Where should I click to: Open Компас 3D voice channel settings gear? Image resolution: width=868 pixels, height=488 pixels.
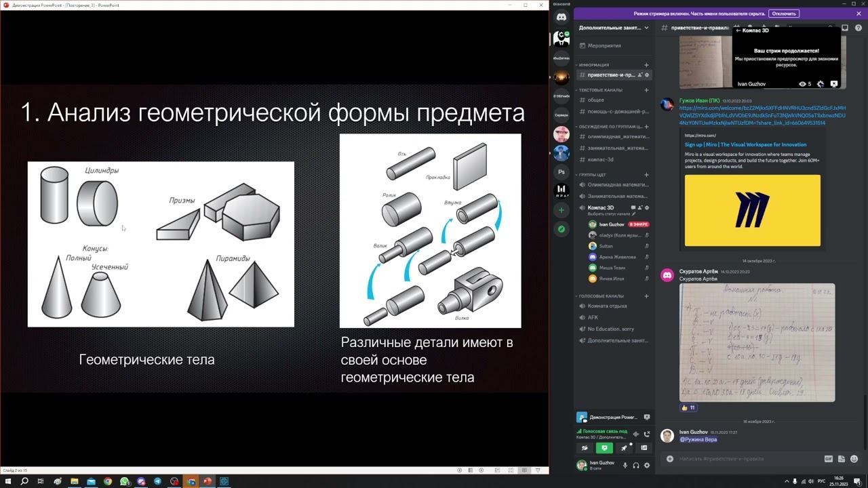tap(647, 207)
